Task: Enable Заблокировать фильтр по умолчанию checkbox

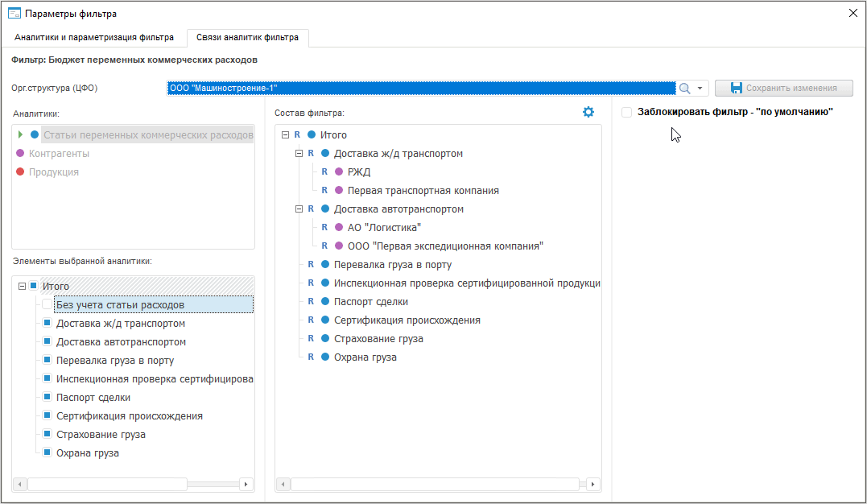Action: [x=627, y=113]
